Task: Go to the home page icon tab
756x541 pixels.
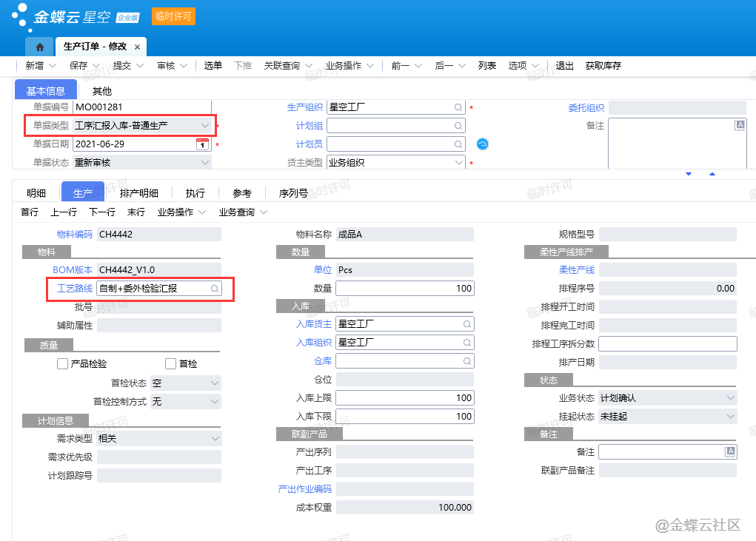Action: (40, 47)
